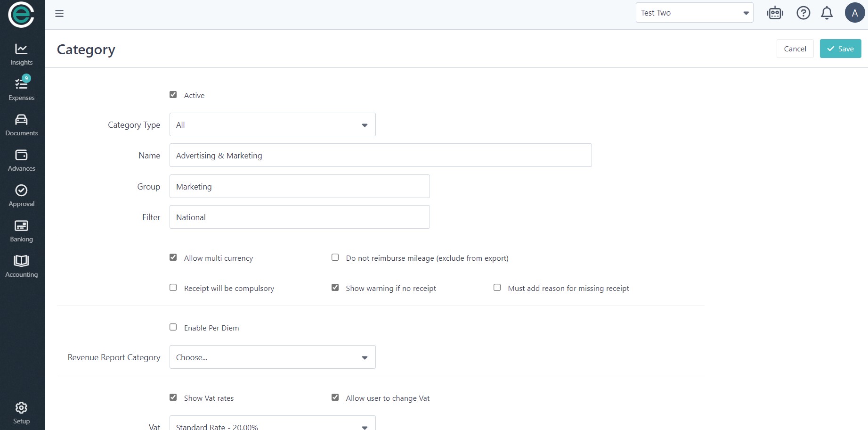Go to Approval menu label
The height and width of the screenshot is (430, 868).
point(22,204)
